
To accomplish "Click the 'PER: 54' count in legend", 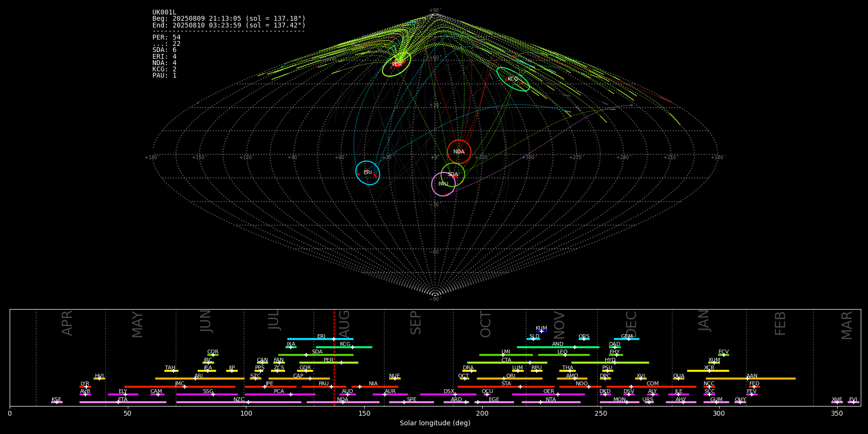I will (x=166, y=38).
